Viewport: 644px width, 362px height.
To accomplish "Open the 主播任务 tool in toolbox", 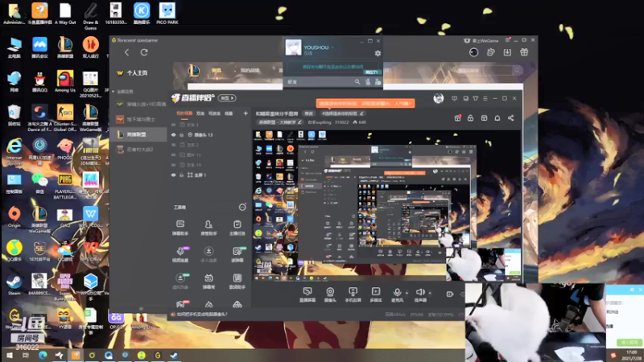I will (237, 228).
